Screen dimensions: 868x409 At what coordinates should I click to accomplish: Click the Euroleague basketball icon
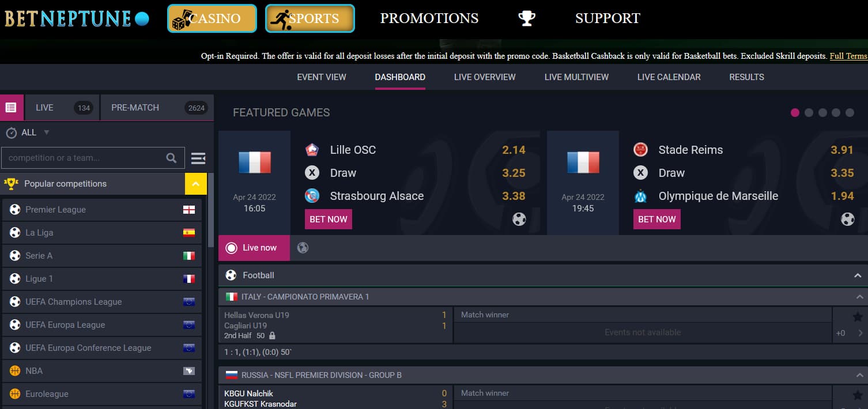pos(15,394)
